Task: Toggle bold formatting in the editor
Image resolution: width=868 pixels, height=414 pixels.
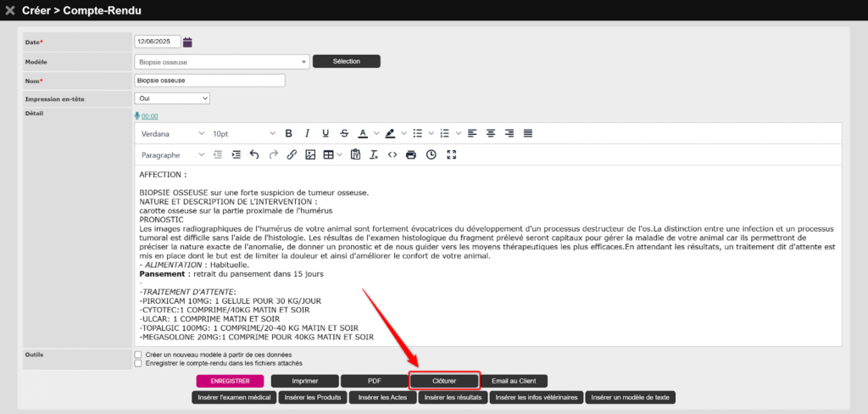Action: (288, 133)
